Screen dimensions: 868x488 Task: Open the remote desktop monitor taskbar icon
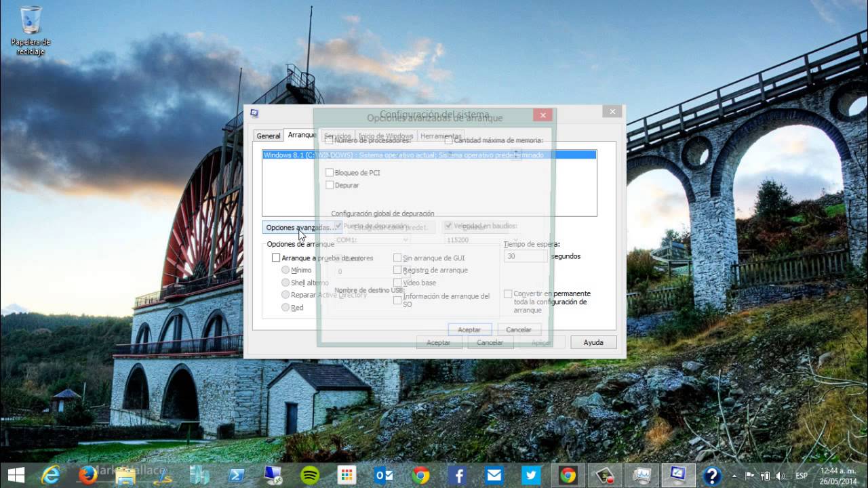click(x=273, y=475)
